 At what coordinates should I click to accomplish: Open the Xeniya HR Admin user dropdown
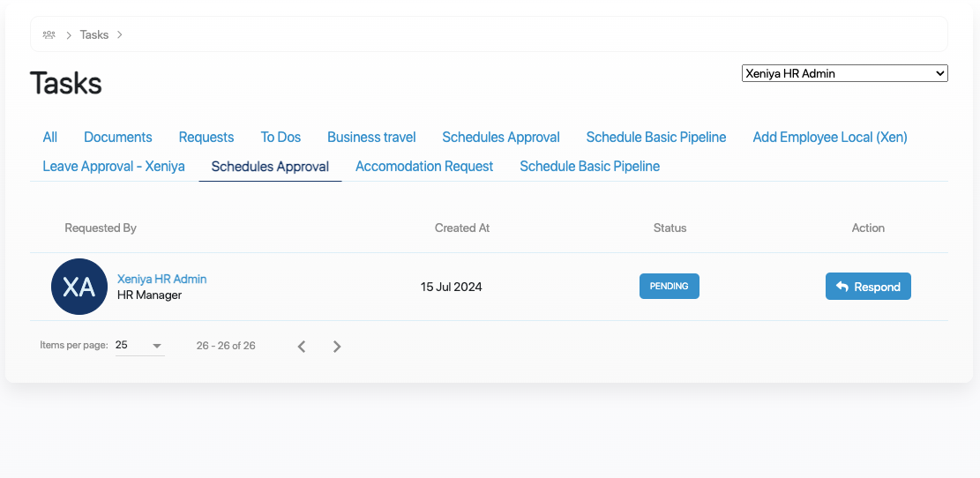pyautogui.click(x=844, y=73)
